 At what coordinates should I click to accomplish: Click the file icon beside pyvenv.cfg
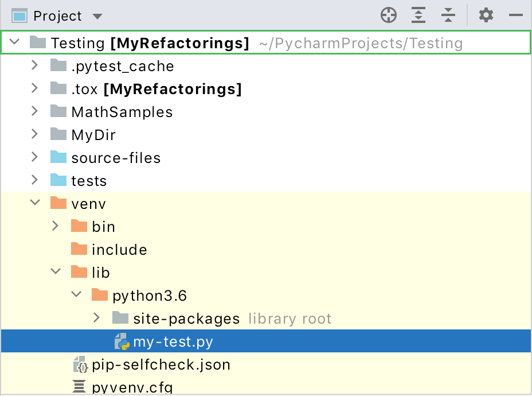[x=79, y=387]
